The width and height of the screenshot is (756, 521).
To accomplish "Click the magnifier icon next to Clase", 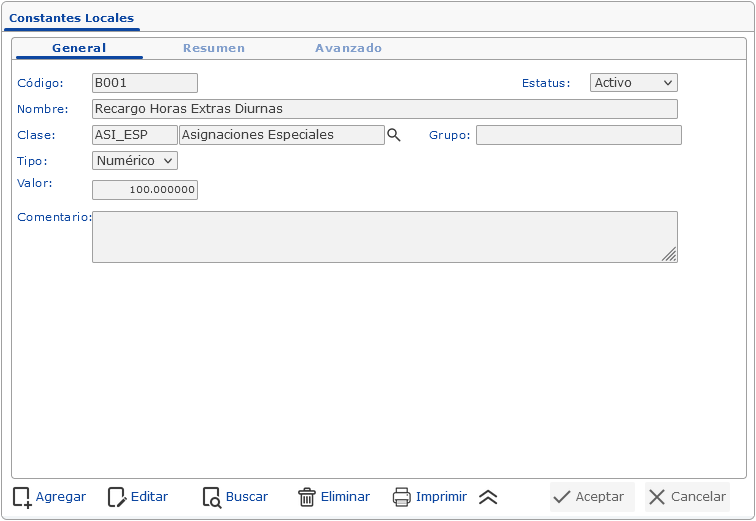I will [394, 135].
